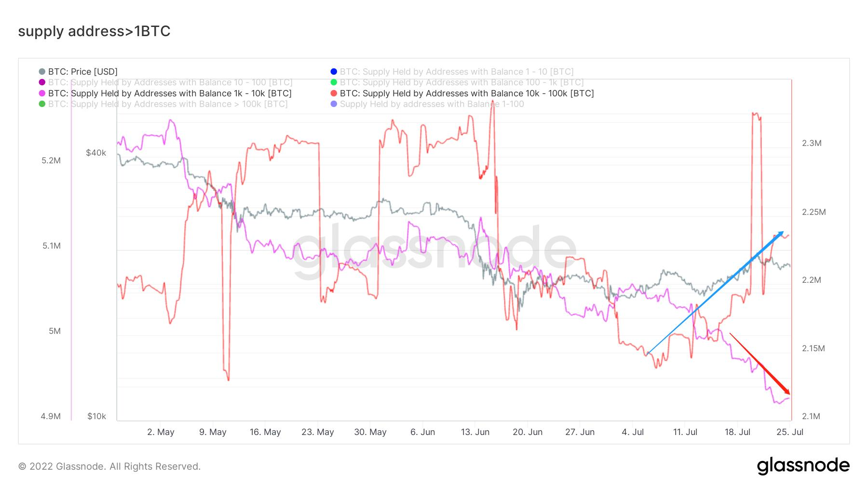The height and width of the screenshot is (488, 868).
Task: Click the '13. Jun' date axis label
Action: point(475,432)
